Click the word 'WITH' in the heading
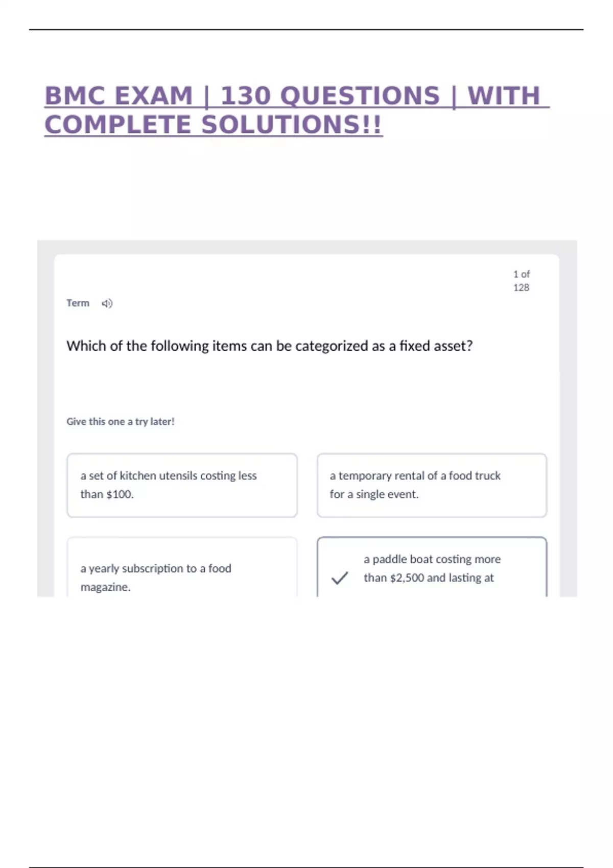The image size is (613, 868). pyautogui.click(x=504, y=96)
